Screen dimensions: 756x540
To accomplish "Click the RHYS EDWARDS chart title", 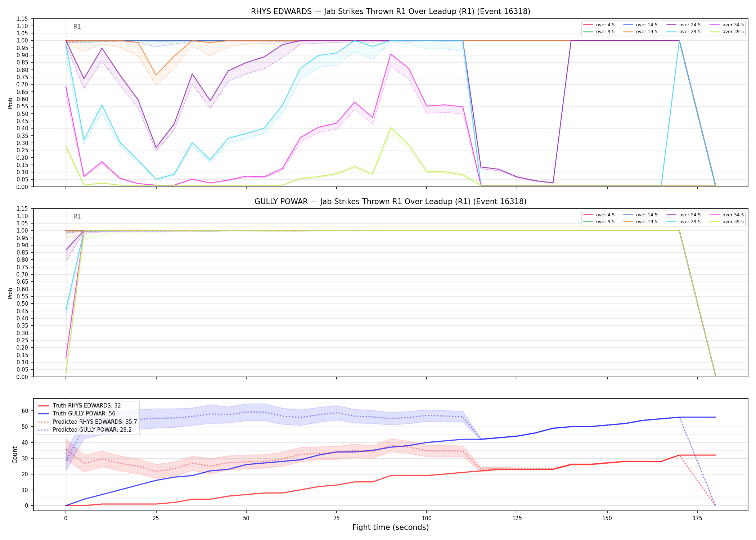I will [391, 12].
